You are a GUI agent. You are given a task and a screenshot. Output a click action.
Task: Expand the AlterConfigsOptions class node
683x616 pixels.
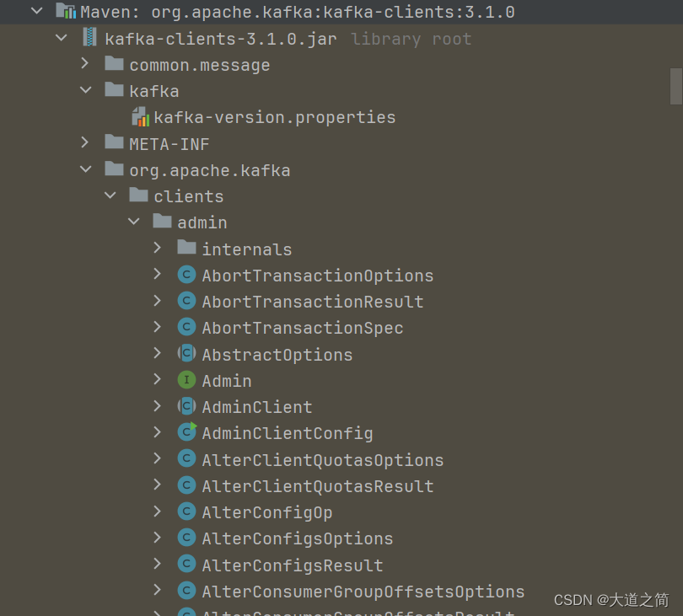pos(157,537)
